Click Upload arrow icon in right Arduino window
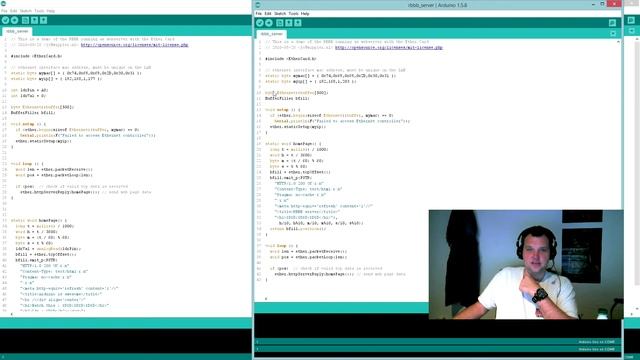640x360 pixels. pos(269,23)
